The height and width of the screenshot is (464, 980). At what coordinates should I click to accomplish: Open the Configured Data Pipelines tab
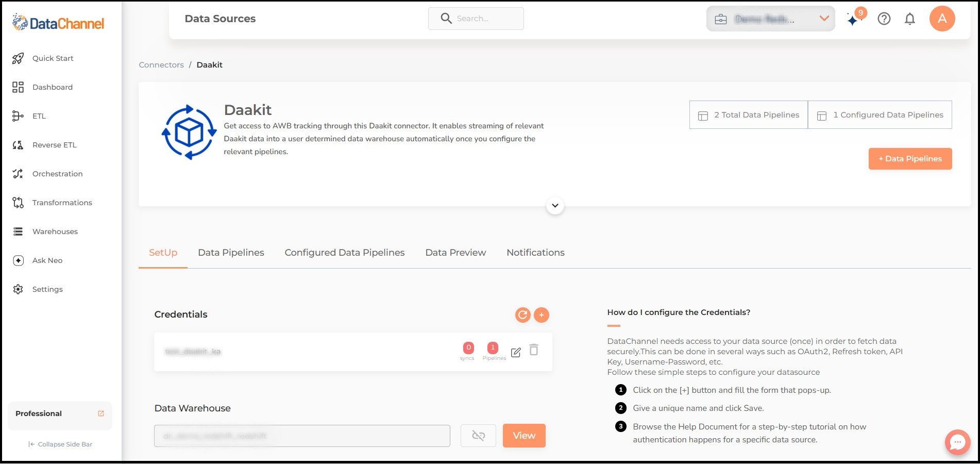(345, 253)
